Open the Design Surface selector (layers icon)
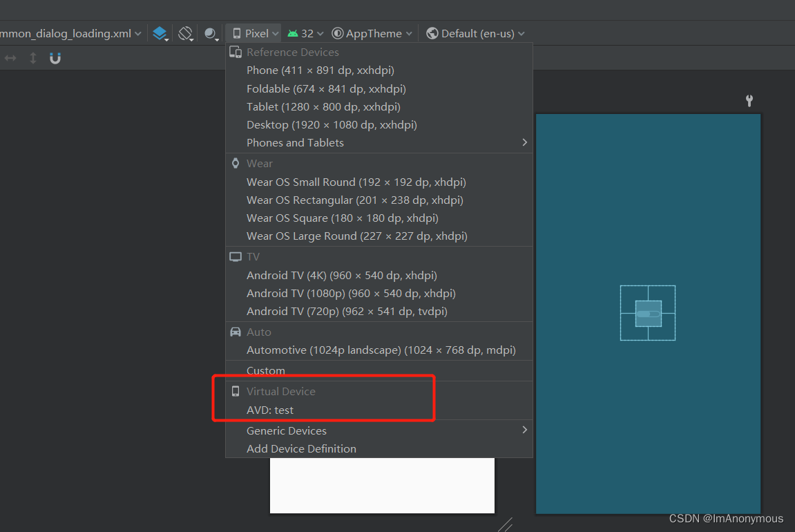 (160, 32)
